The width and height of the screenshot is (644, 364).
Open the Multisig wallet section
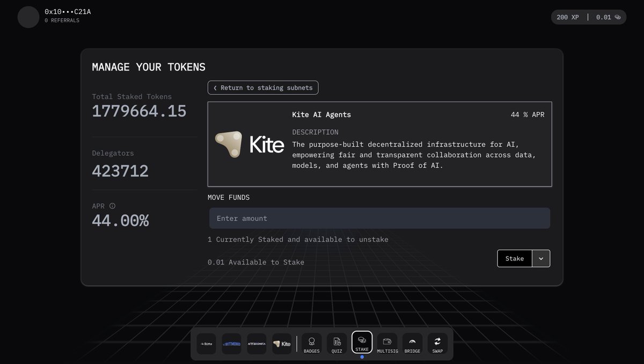(x=387, y=344)
